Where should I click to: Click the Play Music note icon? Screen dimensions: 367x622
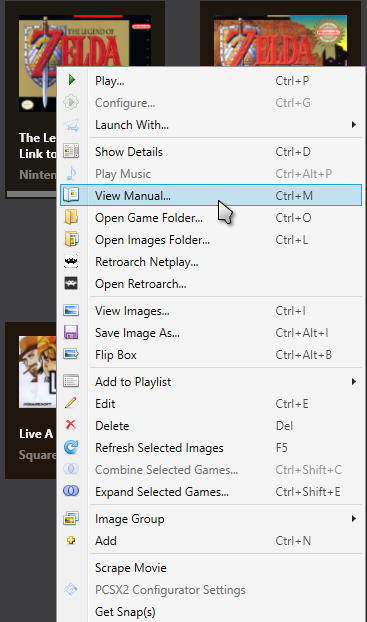71,173
